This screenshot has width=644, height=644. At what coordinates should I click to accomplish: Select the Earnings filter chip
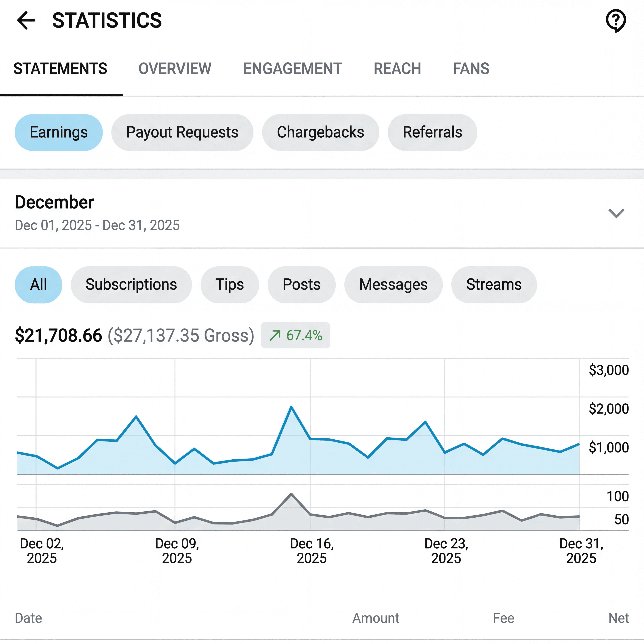59,132
